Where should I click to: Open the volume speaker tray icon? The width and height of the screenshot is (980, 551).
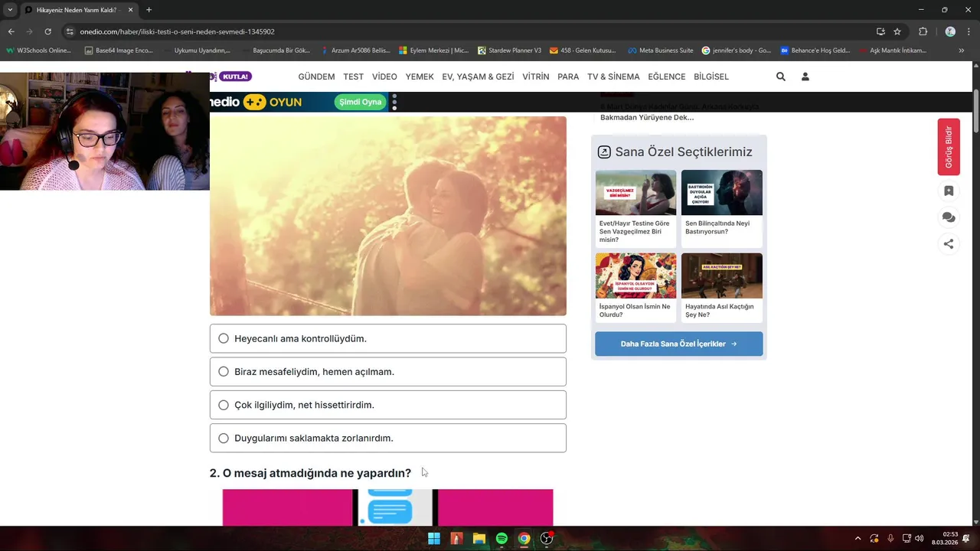(x=920, y=538)
